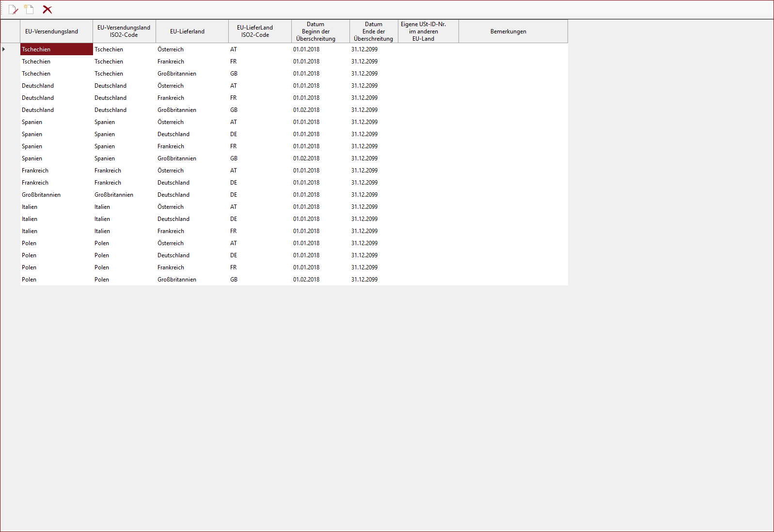Viewport: 774px width, 532px height.
Task: Click the toolbar drag grip handle
Action: click(2, 10)
